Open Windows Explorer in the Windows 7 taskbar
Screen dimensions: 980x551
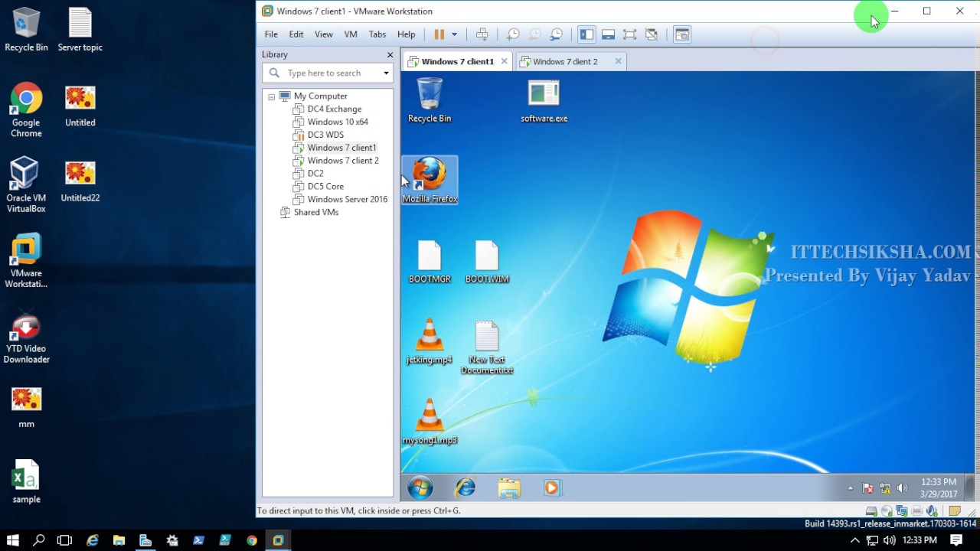click(x=509, y=487)
